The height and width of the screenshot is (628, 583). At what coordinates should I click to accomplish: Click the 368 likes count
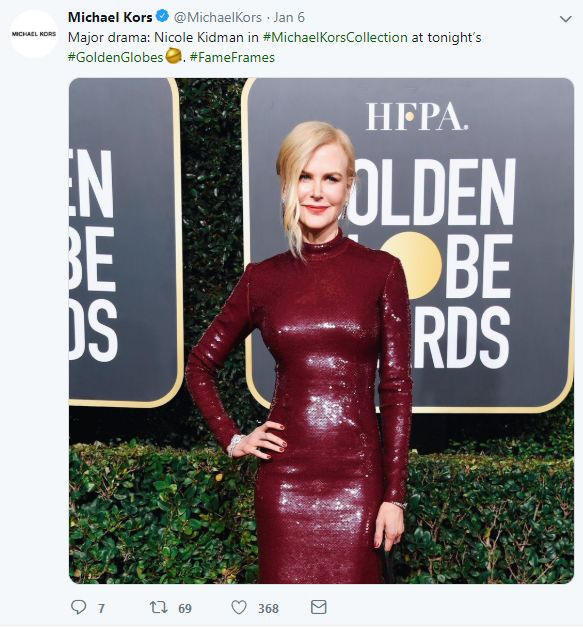click(x=268, y=608)
